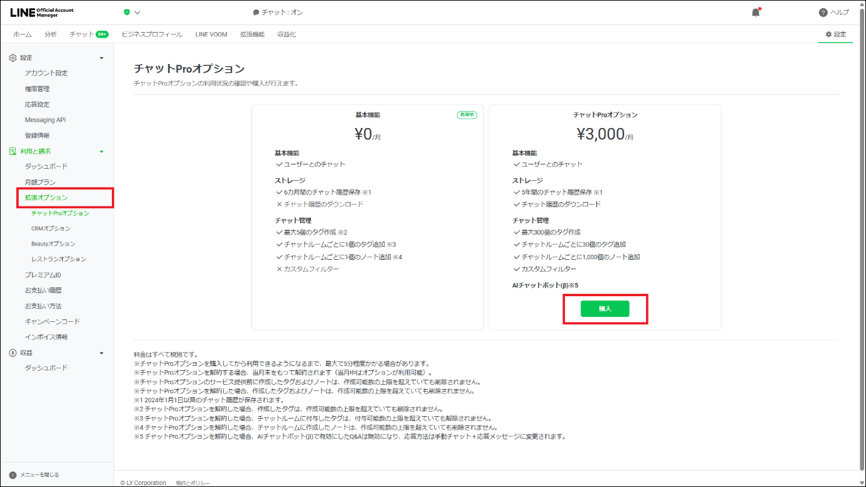Viewport: 866px width, 487px height.
Task: Go to the ホーム tab
Action: pyautogui.click(x=22, y=34)
